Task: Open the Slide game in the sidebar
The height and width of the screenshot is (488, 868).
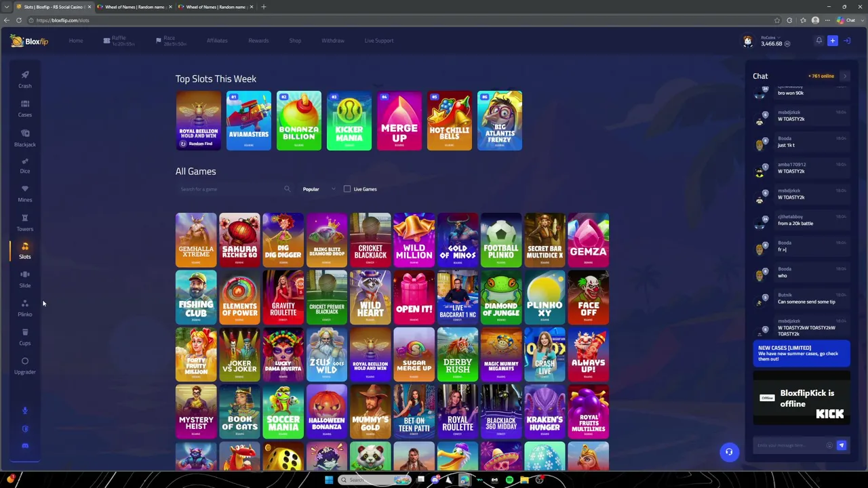Action: pyautogui.click(x=25, y=279)
